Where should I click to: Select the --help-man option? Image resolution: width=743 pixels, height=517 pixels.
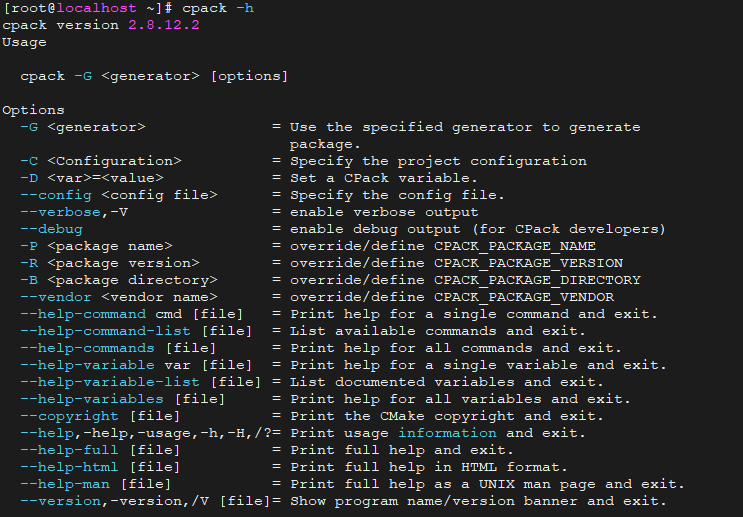pos(65,484)
